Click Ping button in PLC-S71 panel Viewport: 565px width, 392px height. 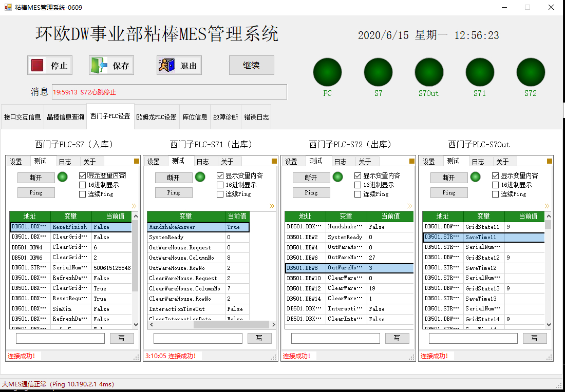(174, 192)
